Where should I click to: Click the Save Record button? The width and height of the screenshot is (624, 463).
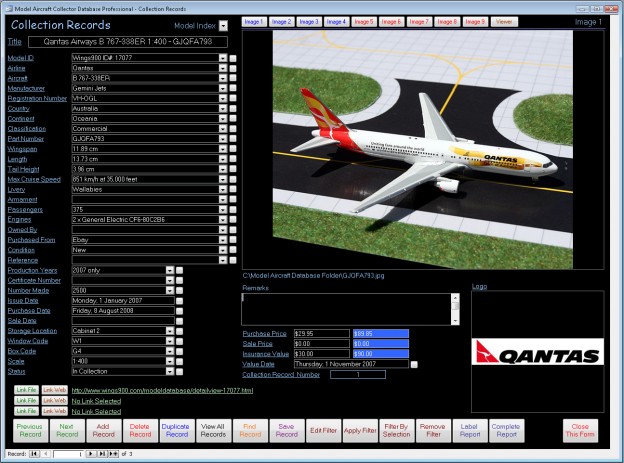click(x=287, y=430)
